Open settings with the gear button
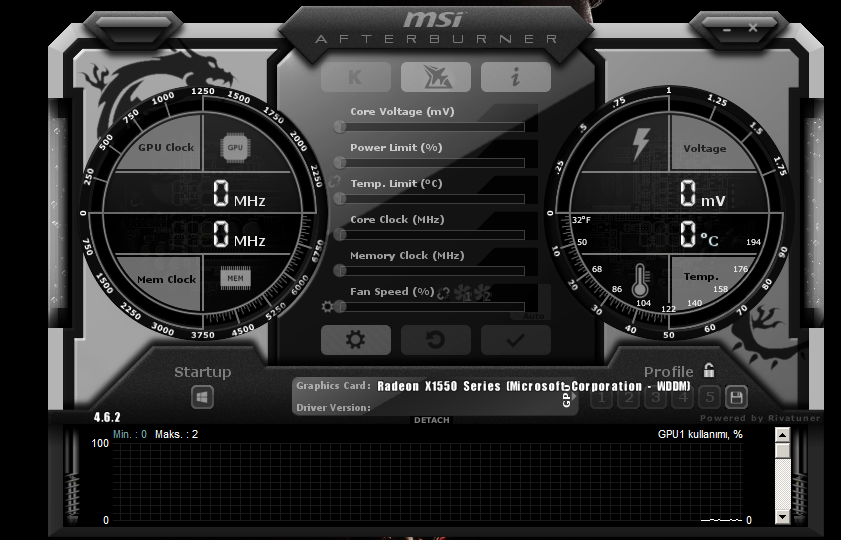This screenshot has height=540, width=841. point(356,339)
